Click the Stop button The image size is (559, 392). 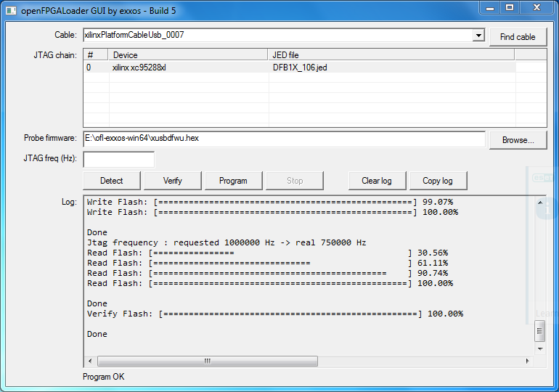(x=295, y=181)
